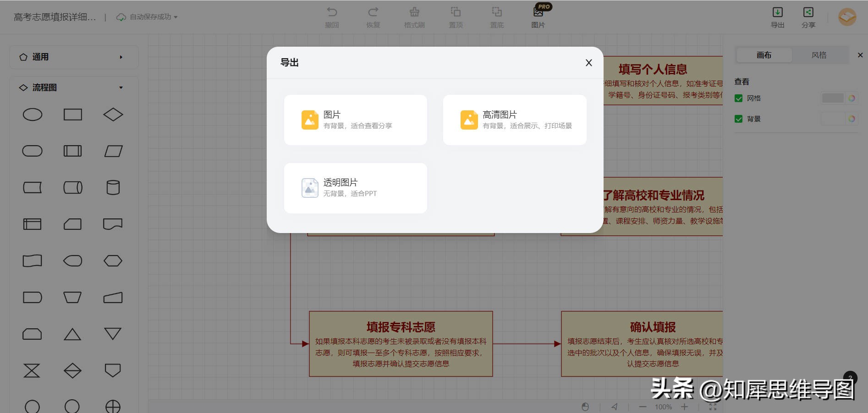Click the Bring to Front (置顶) icon

point(455,16)
